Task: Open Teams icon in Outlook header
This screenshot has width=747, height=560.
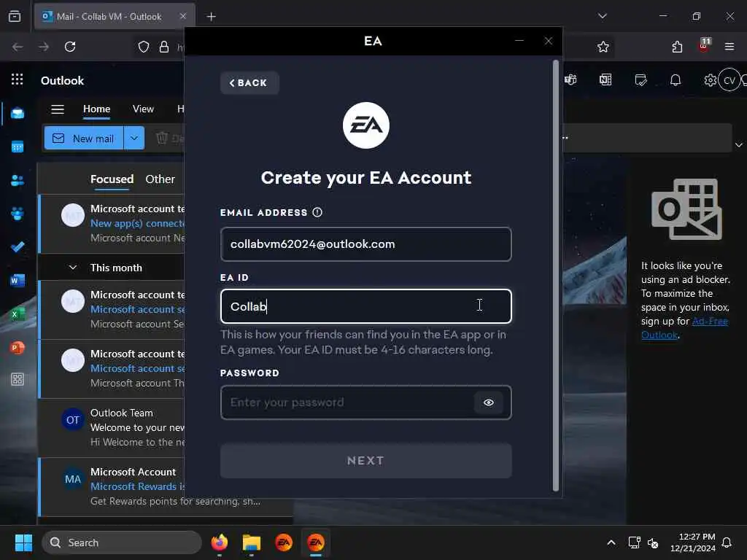Action: [x=570, y=79]
